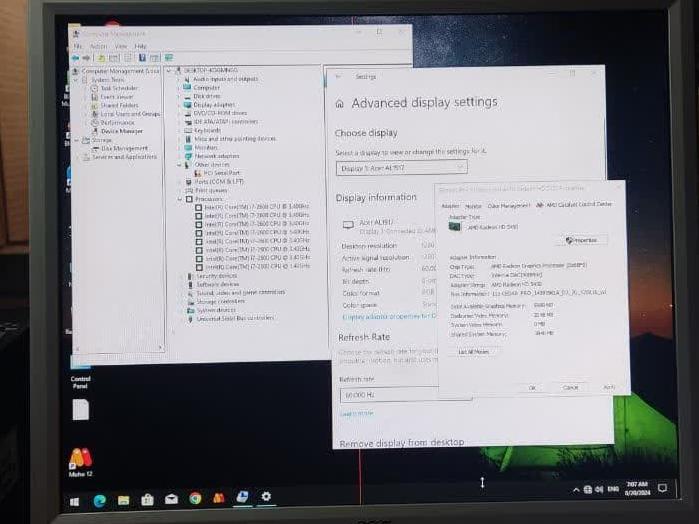Screen dimensions: 699x524
Task: Click the Settings home icon
Action: click(x=340, y=104)
